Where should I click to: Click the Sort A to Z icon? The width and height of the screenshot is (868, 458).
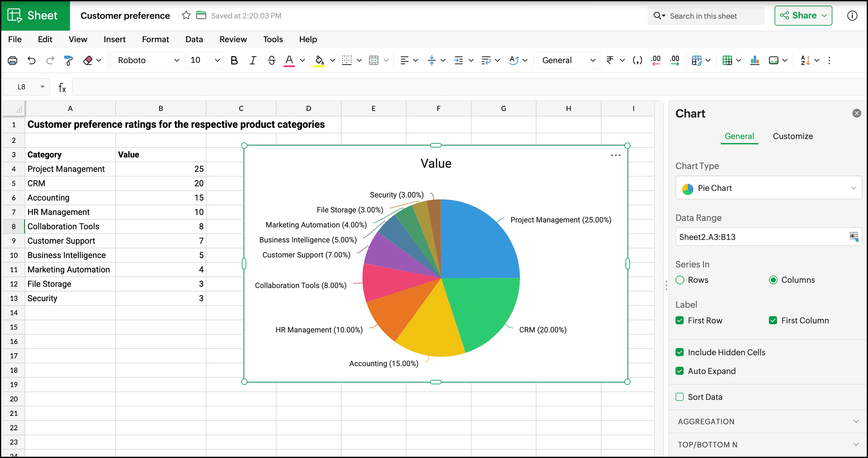coord(806,60)
